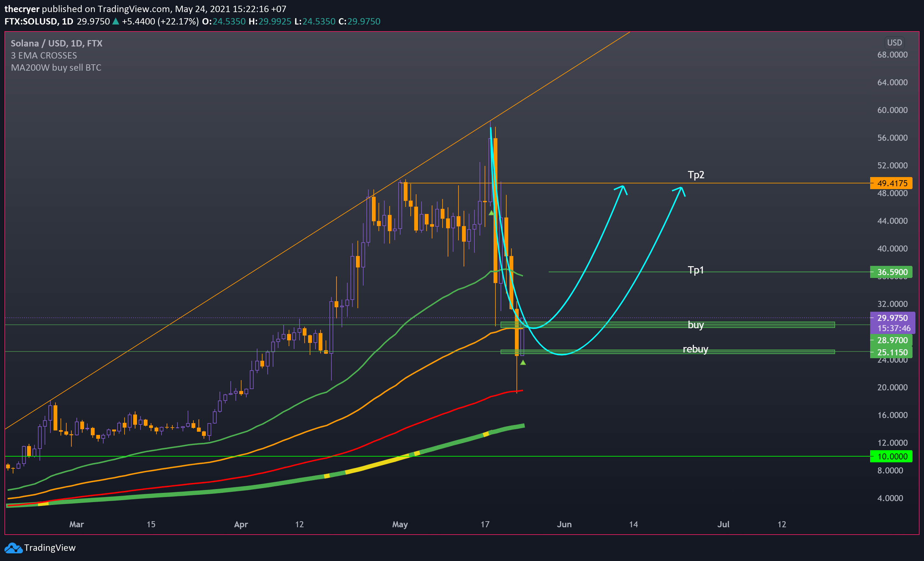Click the +5.4400 (+22.17%) change text
Screen dimensions: 924x561
coord(161,21)
